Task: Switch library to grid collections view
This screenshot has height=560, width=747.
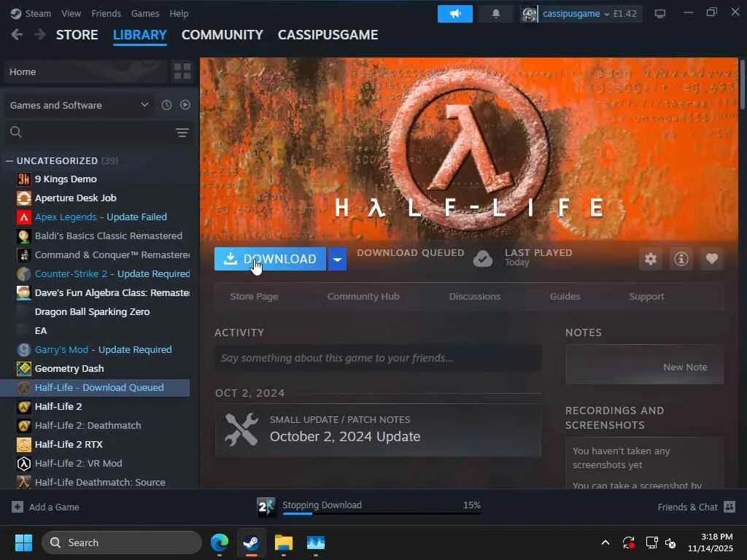Action: click(x=182, y=71)
